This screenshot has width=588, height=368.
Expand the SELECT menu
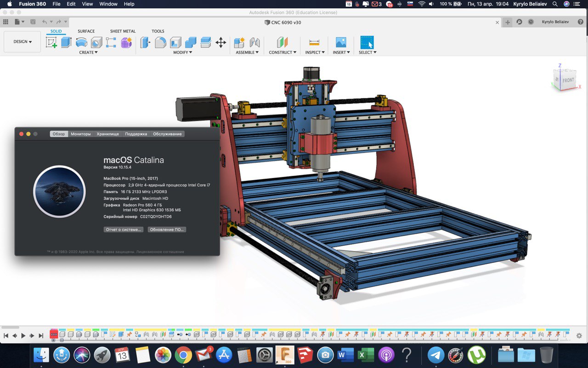(x=367, y=52)
